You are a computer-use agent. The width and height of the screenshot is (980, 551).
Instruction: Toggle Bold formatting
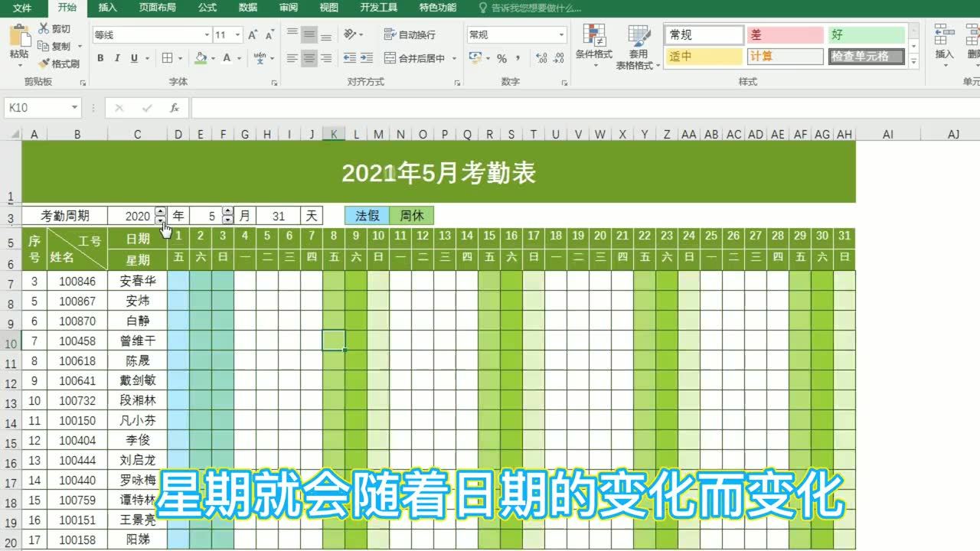[100, 58]
